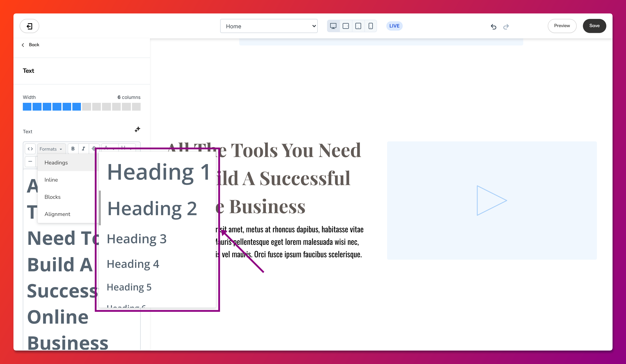Toggle italic formatting
This screenshot has width=626, height=364.
[x=83, y=149]
